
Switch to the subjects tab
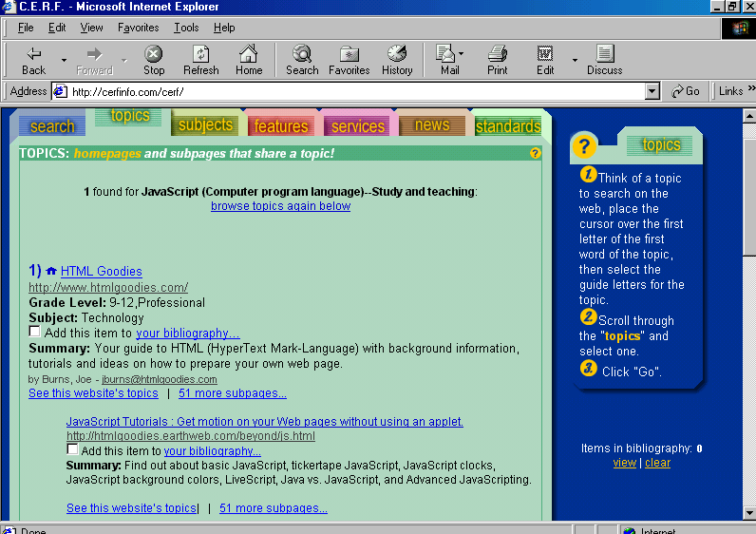coord(205,124)
